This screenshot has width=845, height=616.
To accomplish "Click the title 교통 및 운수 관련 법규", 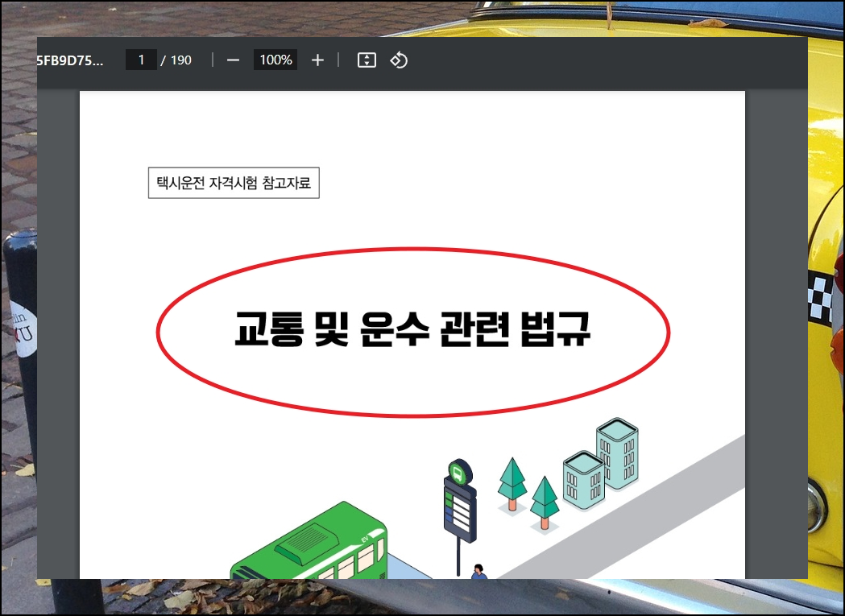I will pyautogui.click(x=412, y=329).
